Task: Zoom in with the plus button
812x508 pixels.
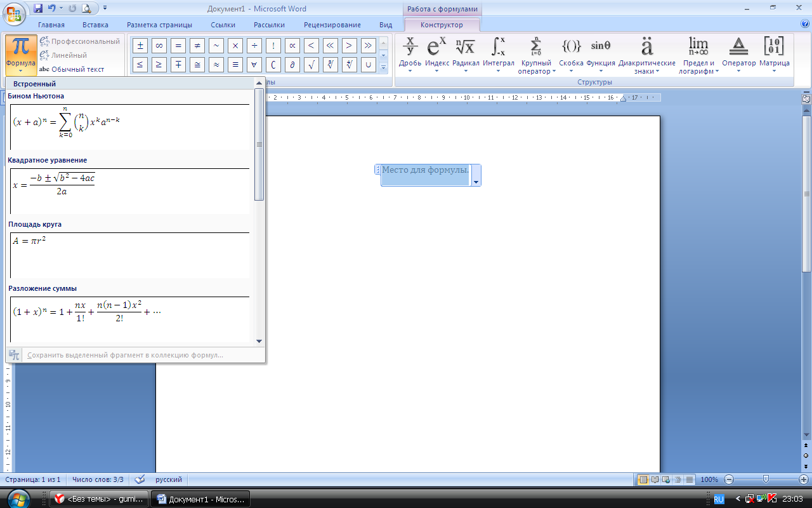Action: click(804, 479)
